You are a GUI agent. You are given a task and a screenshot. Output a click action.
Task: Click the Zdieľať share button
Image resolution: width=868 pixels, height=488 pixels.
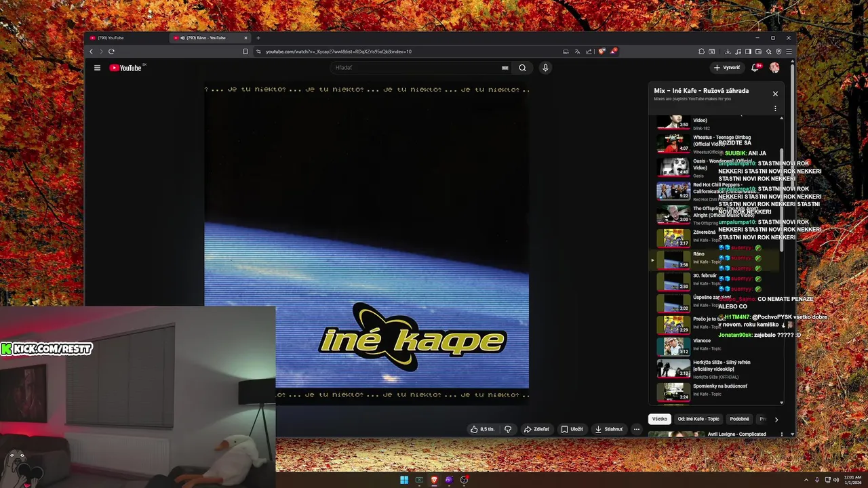[536, 429]
